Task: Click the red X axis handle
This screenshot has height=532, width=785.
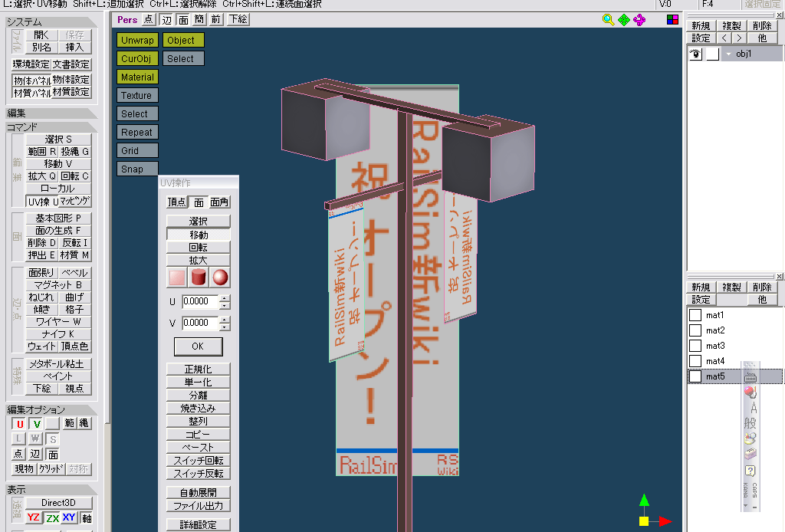Action: point(665,521)
